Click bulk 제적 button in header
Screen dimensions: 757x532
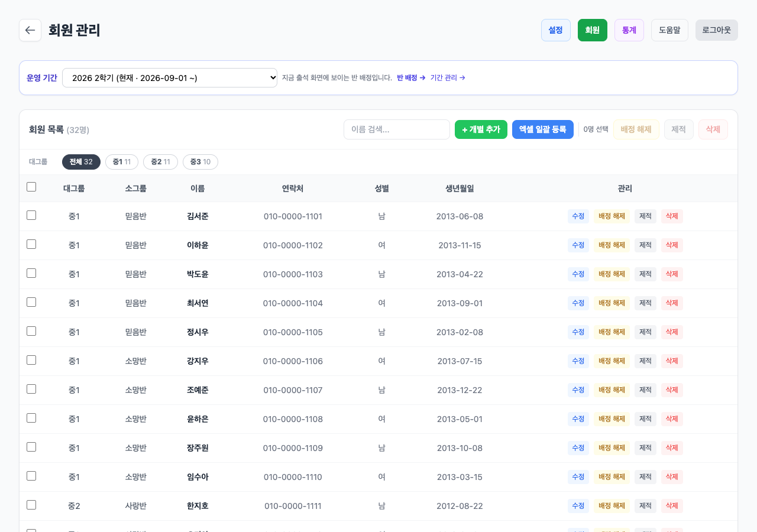click(679, 129)
